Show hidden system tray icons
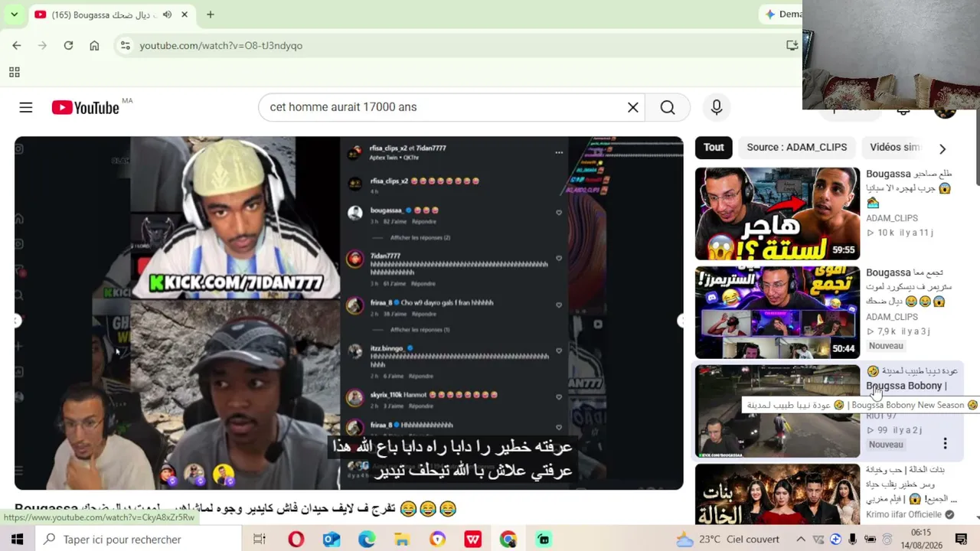The image size is (980, 551). (801, 540)
